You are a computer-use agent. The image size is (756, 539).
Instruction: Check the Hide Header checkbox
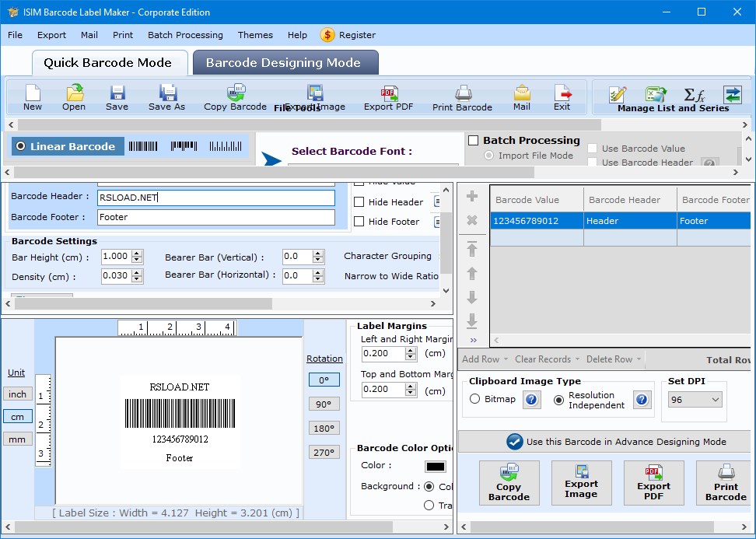359,202
